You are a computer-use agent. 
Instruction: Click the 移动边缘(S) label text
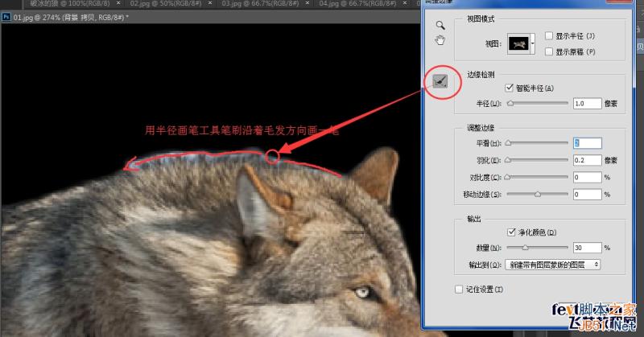[x=482, y=194]
